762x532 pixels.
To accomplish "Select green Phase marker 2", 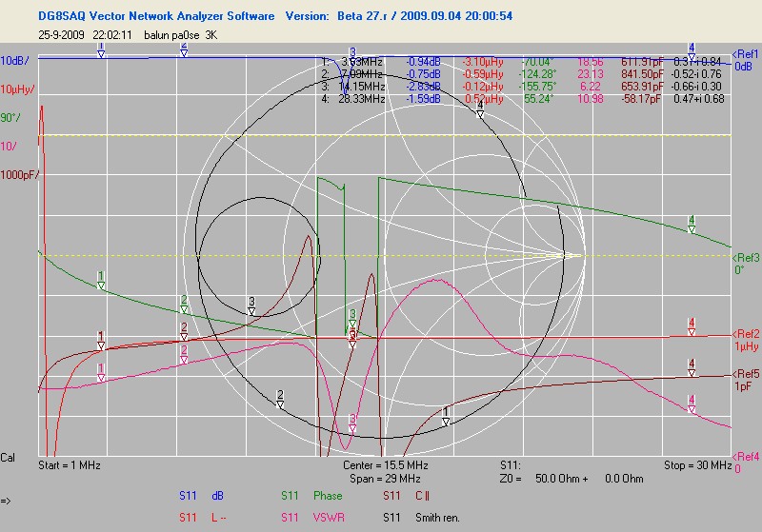I will pos(184,305).
